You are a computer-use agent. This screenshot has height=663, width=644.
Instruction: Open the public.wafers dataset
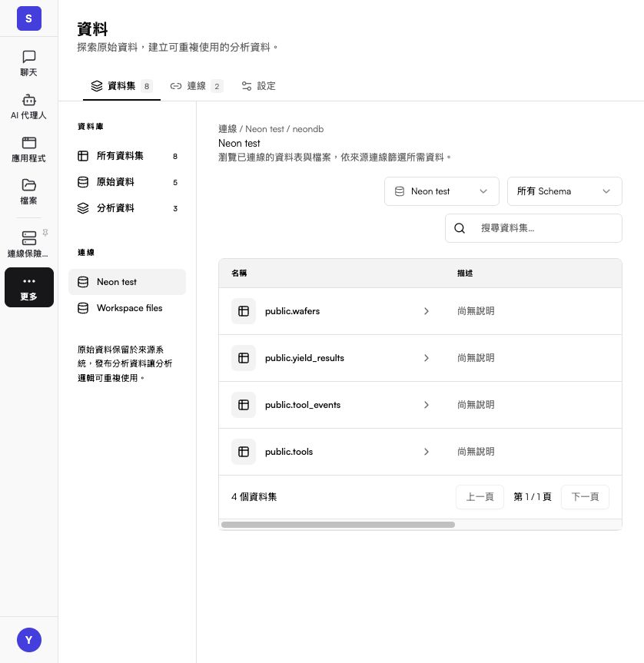click(x=292, y=311)
